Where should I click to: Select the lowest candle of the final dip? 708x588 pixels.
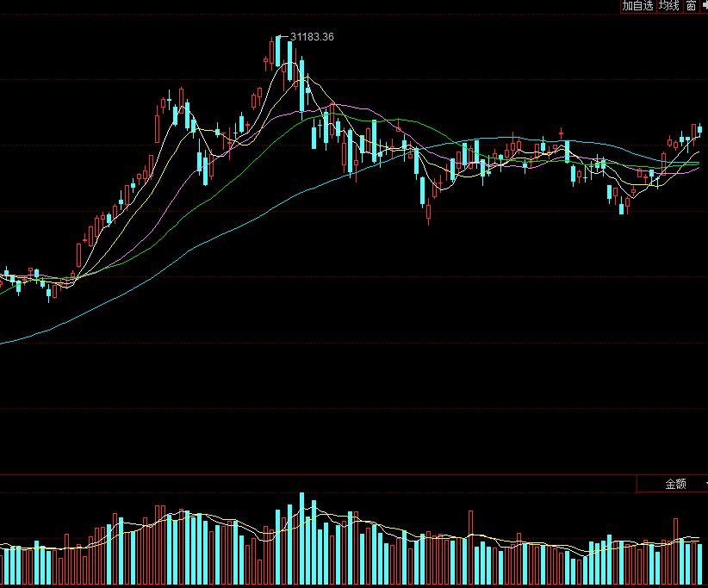click(622, 205)
